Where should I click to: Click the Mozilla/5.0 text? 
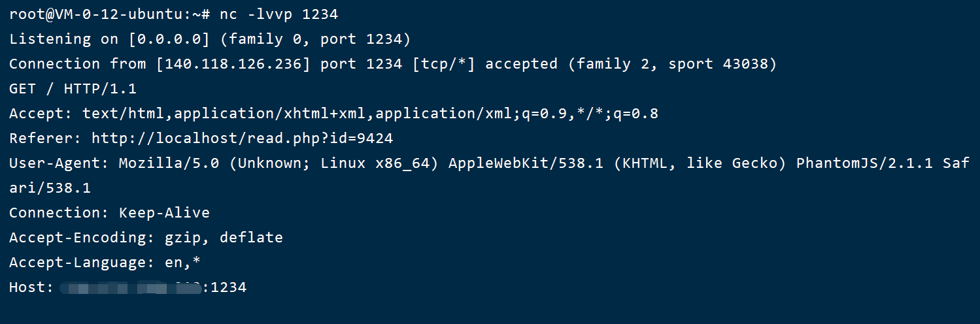pos(169,163)
